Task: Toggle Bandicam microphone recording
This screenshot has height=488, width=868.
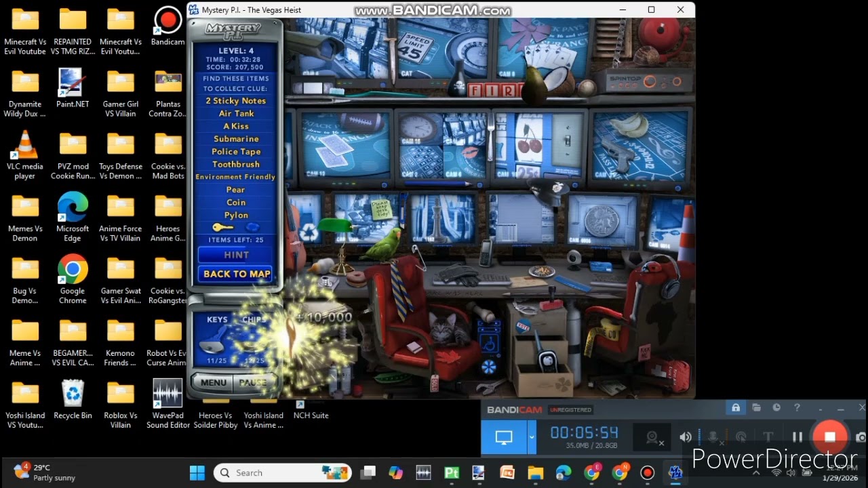Action: coord(713,437)
